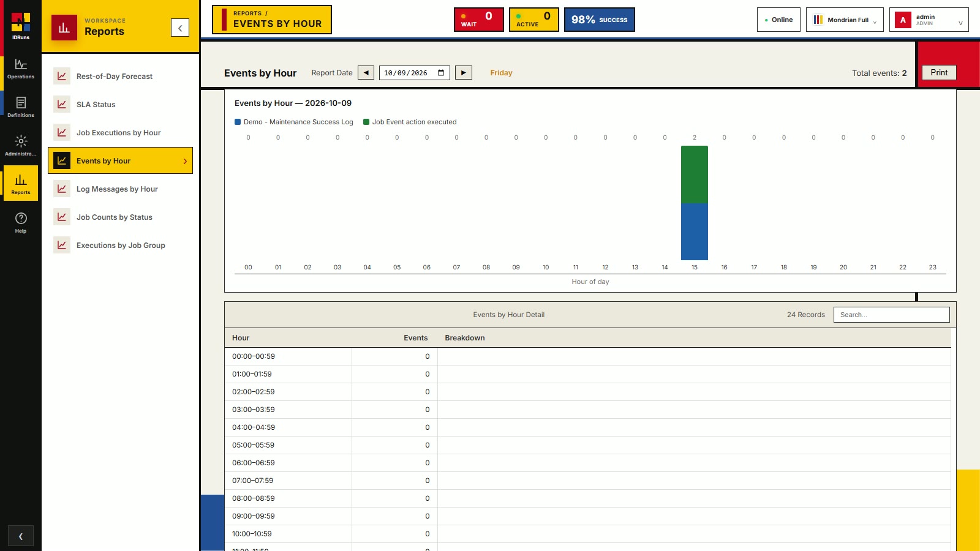Toggle Job Event action executed legend

(410, 122)
